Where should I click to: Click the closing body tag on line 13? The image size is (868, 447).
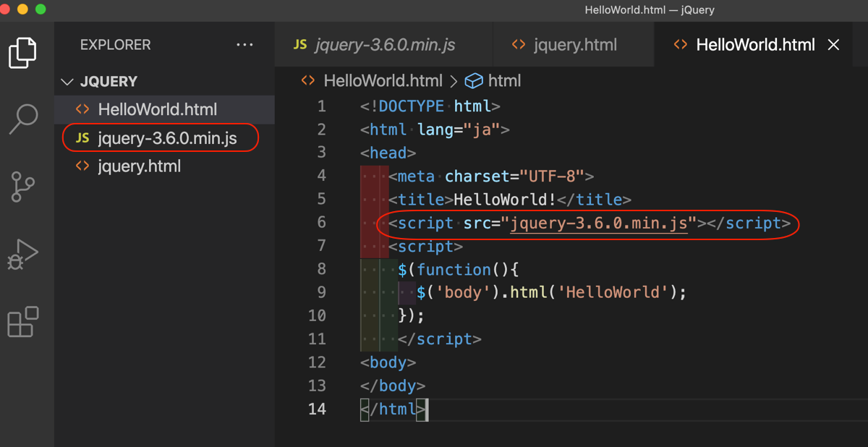point(393,386)
